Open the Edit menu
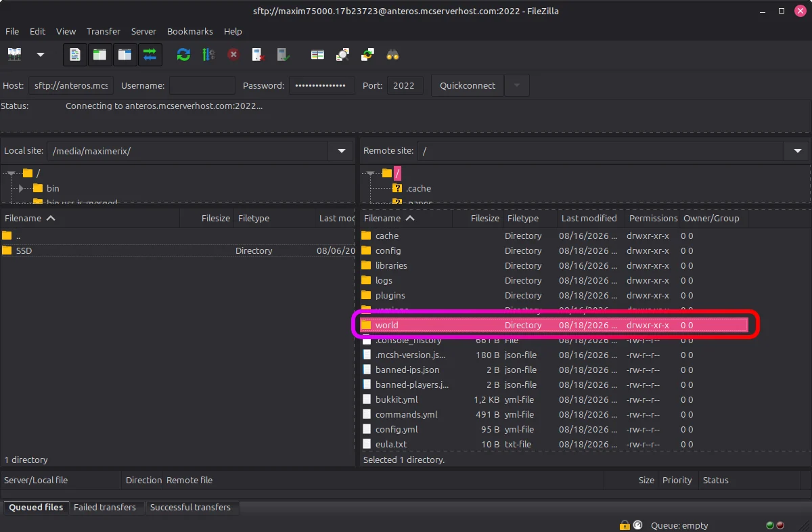The width and height of the screenshot is (812, 532). (x=37, y=31)
